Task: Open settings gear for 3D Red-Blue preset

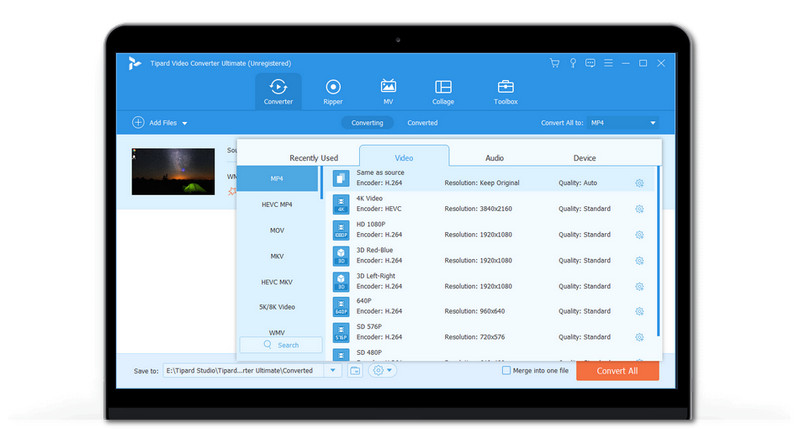Action: click(639, 261)
